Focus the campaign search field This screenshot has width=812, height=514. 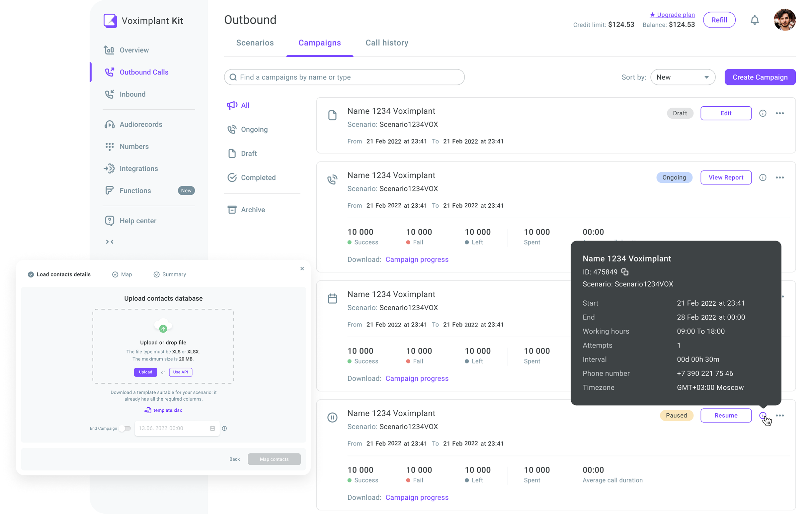[x=344, y=77]
